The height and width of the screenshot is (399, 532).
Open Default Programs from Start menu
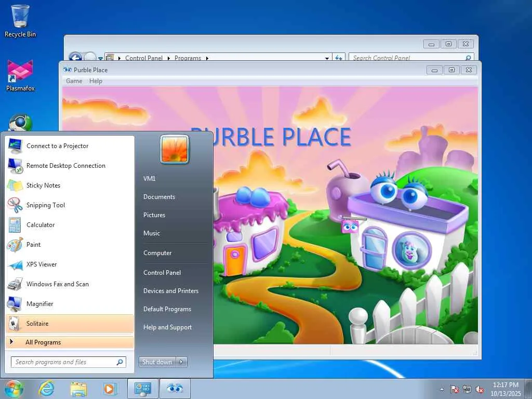(167, 309)
